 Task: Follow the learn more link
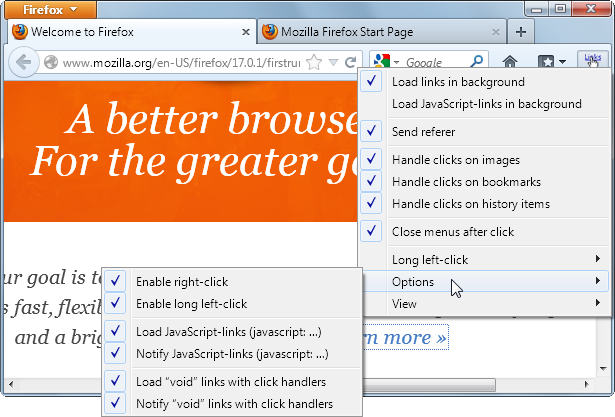(406, 337)
